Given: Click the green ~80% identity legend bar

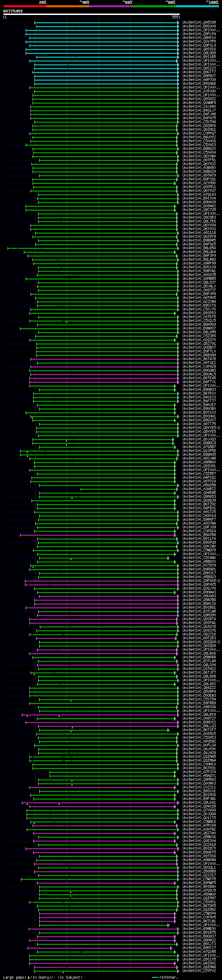Looking at the screenshot, I should (154, 6).
